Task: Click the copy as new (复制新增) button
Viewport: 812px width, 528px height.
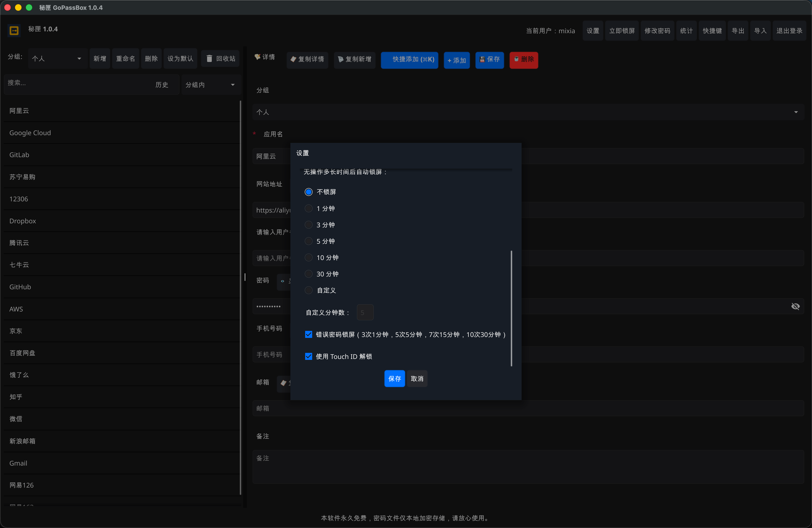Action: (355, 59)
